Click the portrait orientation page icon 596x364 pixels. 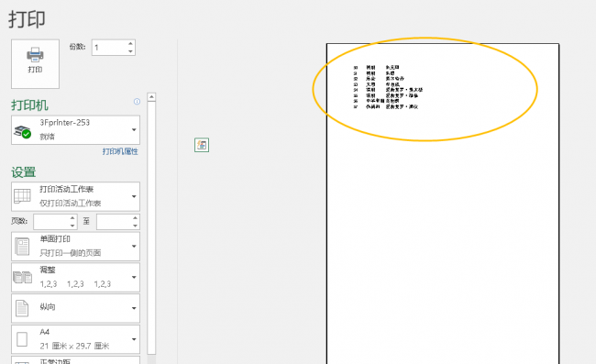[x=22, y=308]
